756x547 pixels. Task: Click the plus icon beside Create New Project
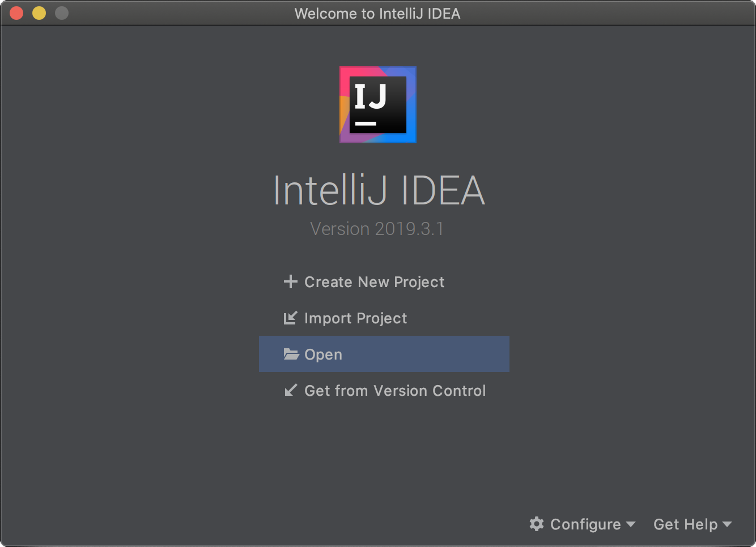tap(291, 281)
